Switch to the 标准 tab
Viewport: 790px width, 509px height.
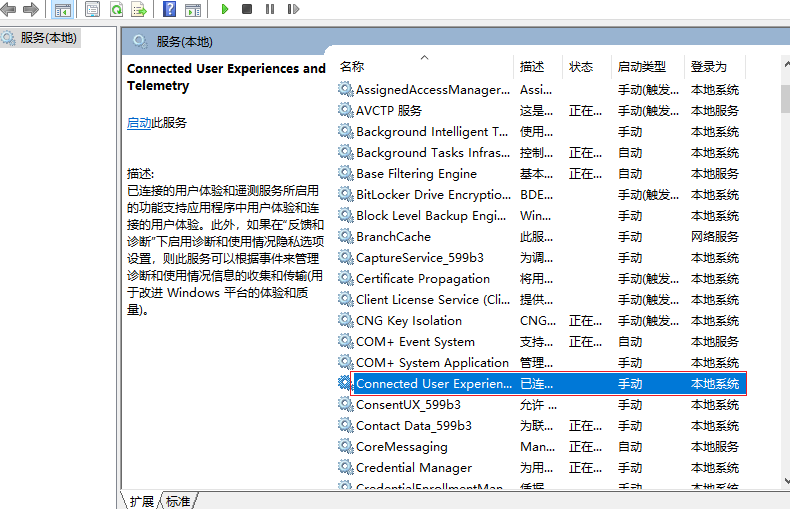tap(178, 500)
